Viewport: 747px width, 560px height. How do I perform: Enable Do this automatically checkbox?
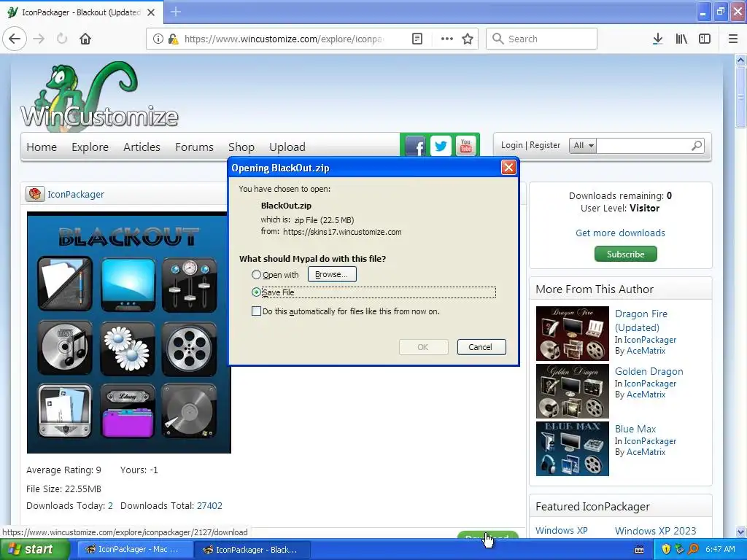[x=256, y=311]
